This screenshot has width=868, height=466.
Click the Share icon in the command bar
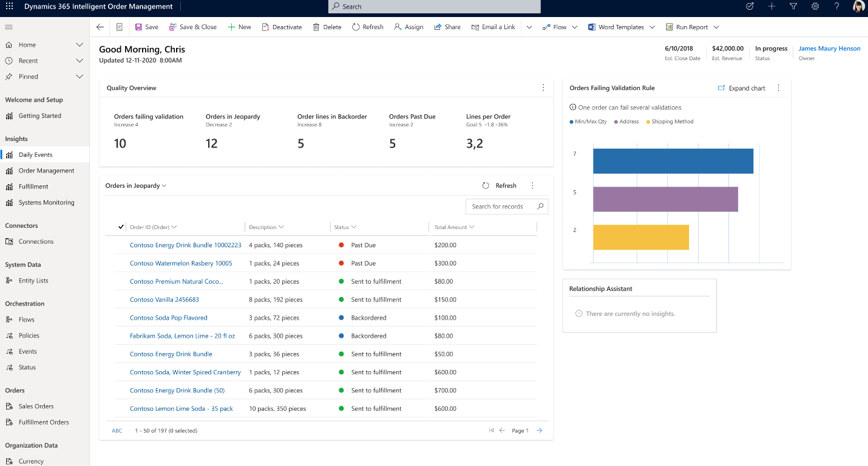click(438, 27)
